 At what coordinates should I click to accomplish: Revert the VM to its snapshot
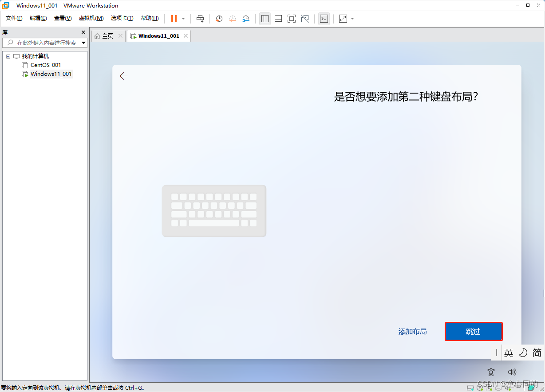click(x=233, y=18)
